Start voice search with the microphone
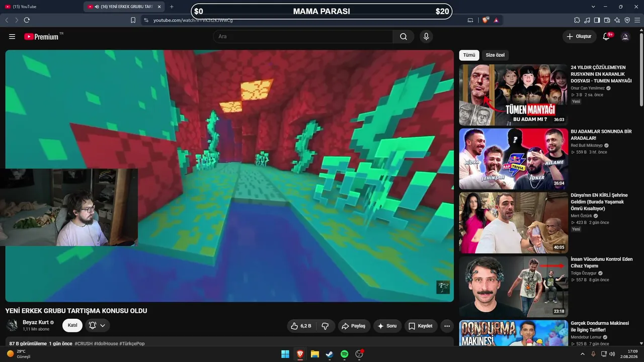This screenshot has width=644, height=362. [426, 37]
